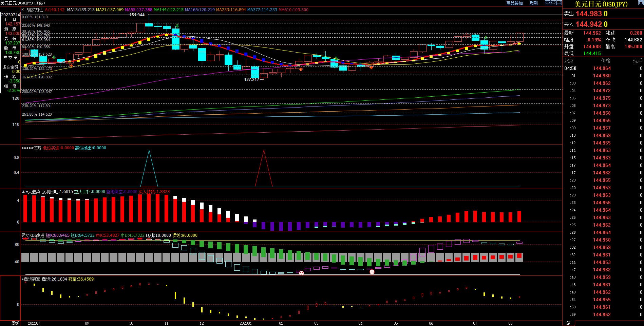Open the 商品叠加 overlay link
The width and height of the screenshot is (644, 326).
514,3
